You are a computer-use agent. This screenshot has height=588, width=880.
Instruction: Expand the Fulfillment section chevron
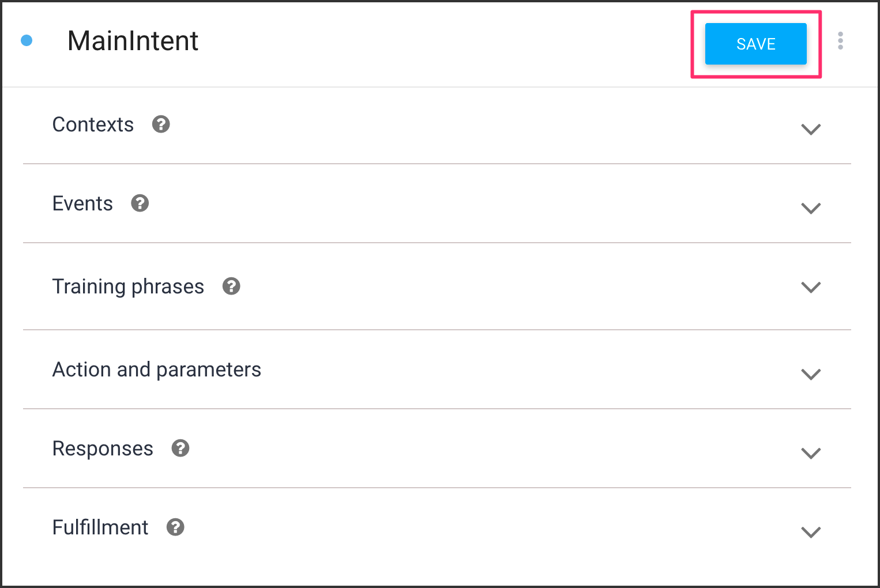point(811,532)
